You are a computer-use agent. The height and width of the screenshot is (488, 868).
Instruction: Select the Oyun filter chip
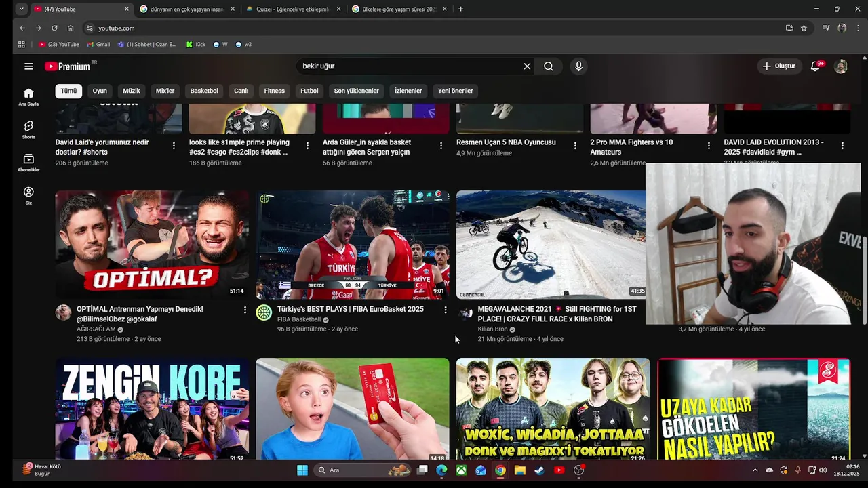tap(100, 91)
